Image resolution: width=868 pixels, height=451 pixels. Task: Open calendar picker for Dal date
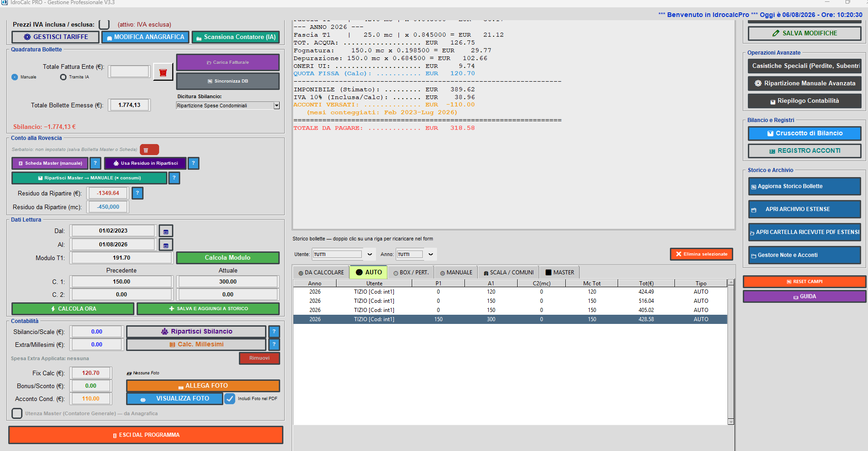click(x=166, y=231)
